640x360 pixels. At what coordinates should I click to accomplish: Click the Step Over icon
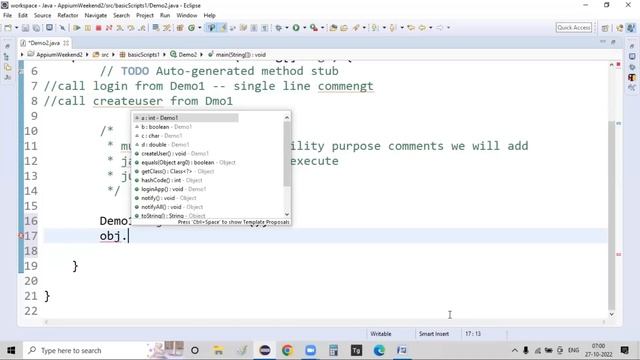coord(131,28)
